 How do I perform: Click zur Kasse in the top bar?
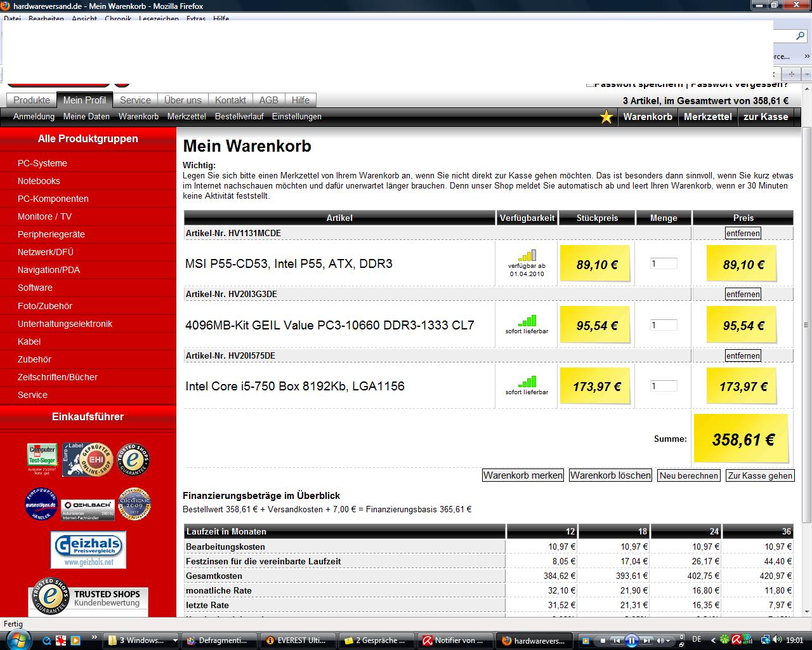[x=766, y=117]
